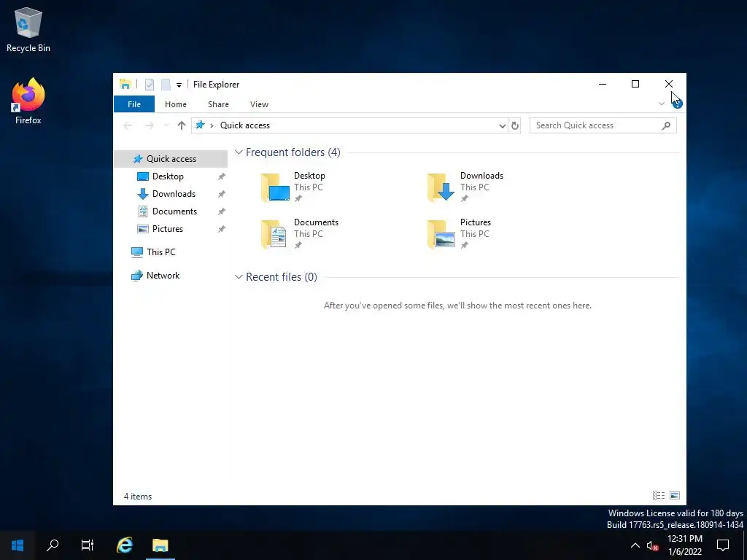Click the blue Help icon
The image size is (747, 560).
[x=678, y=104]
